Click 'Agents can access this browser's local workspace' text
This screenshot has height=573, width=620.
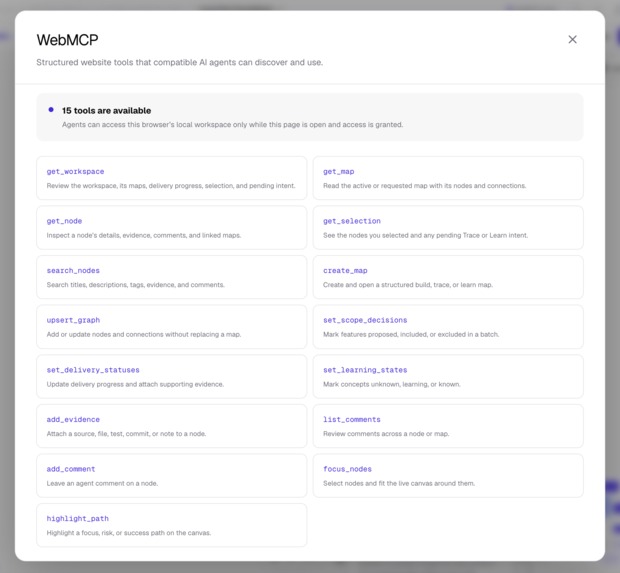[x=232, y=125]
